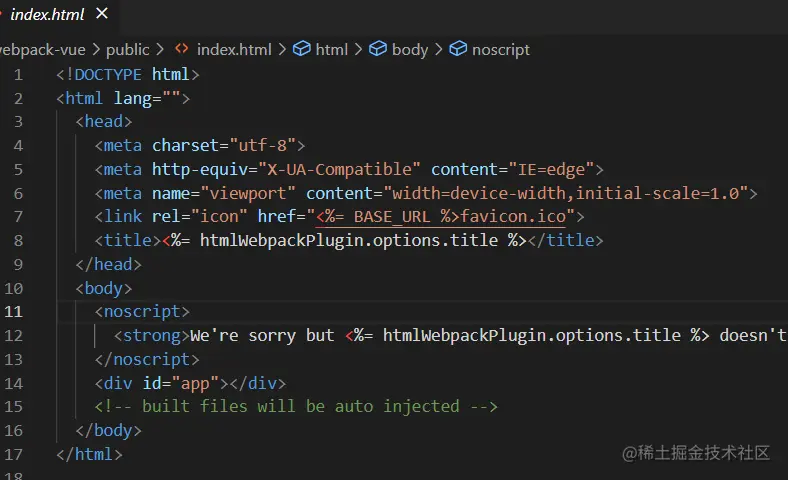Click line number 11 in the gutter
This screenshot has width=788, height=480.
pyautogui.click(x=14, y=311)
